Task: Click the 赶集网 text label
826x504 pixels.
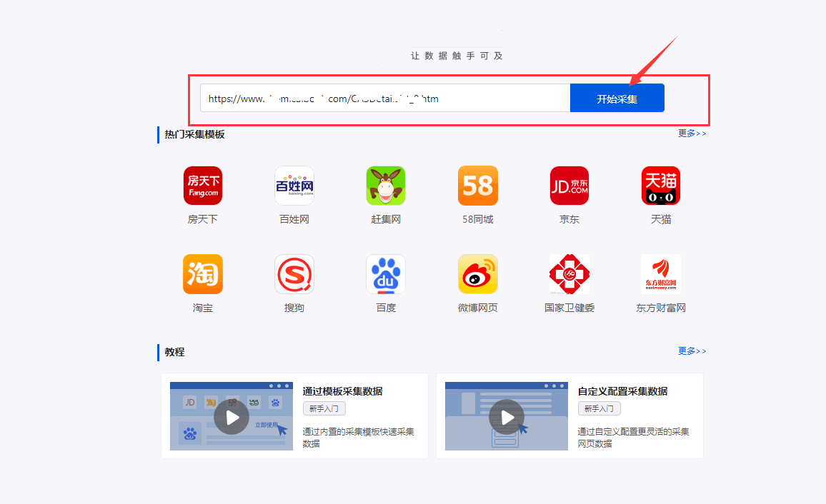Action: [386, 219]
